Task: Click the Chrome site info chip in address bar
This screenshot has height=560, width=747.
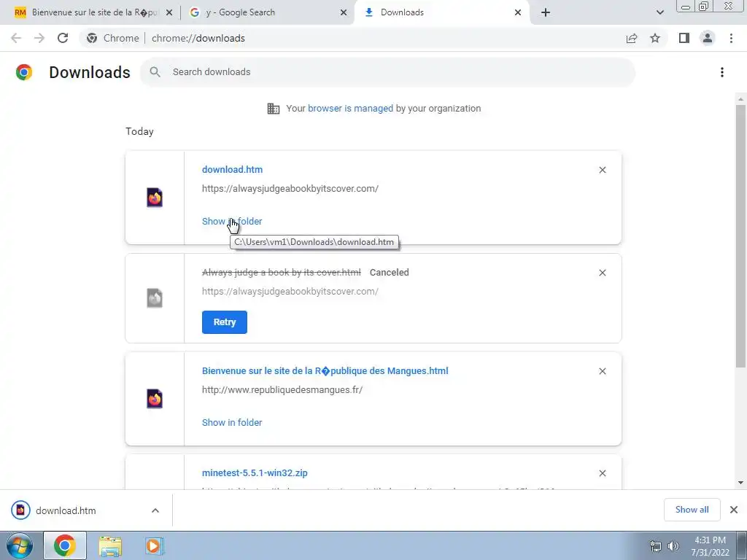Action: [113, 38]
